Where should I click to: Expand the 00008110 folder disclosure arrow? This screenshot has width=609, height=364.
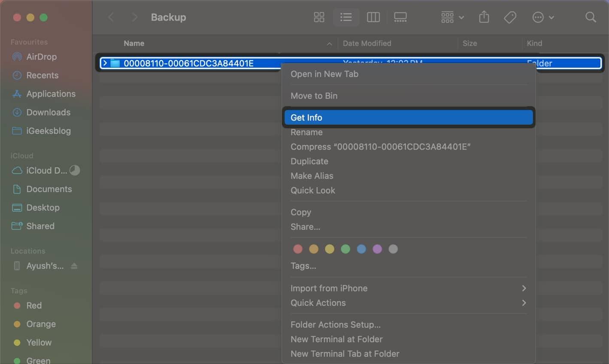tap(105, 63)
